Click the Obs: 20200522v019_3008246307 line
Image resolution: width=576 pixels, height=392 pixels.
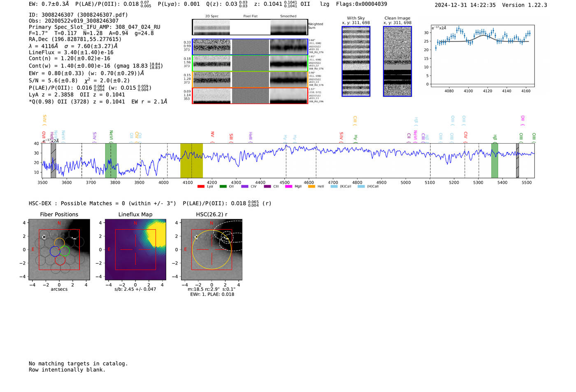[x=74, y=21]
